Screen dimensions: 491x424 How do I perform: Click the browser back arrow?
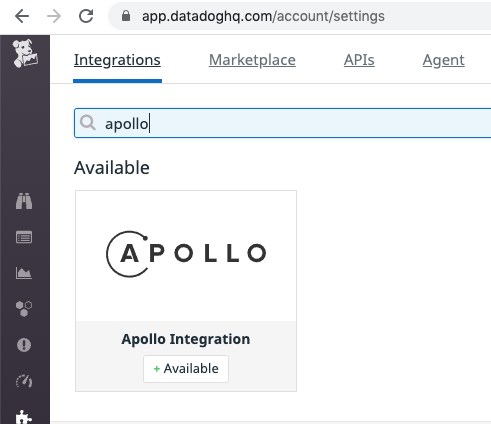pos(22,16)
